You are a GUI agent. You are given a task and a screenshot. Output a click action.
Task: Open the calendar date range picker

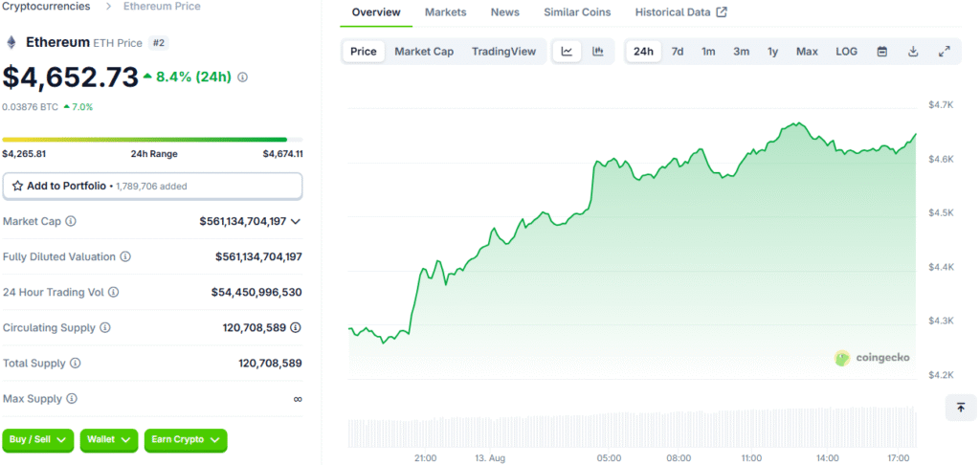pos(882,52)
